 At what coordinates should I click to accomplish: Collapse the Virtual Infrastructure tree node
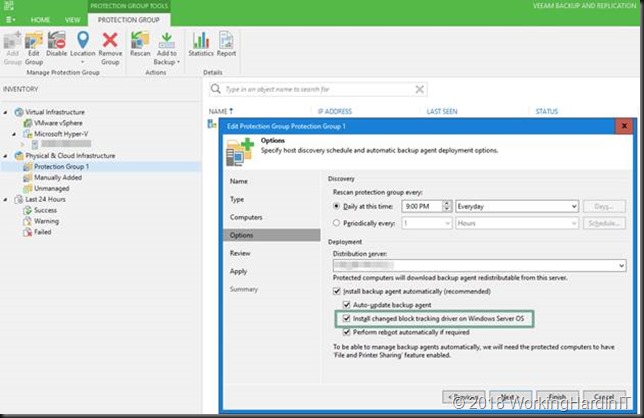5,112
